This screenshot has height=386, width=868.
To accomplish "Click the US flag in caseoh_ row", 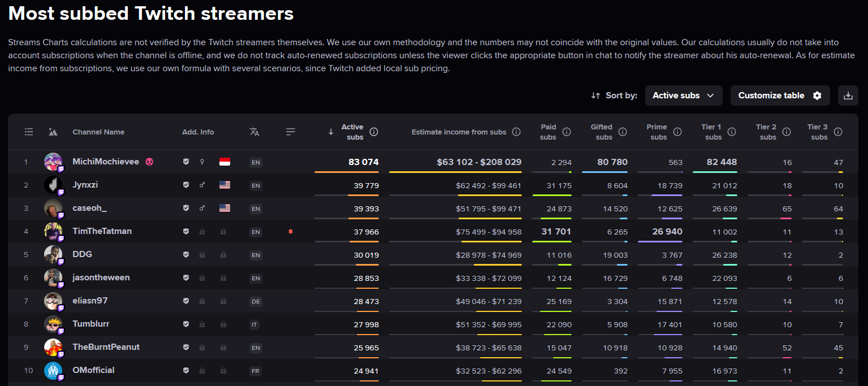I will click(224, 208).
